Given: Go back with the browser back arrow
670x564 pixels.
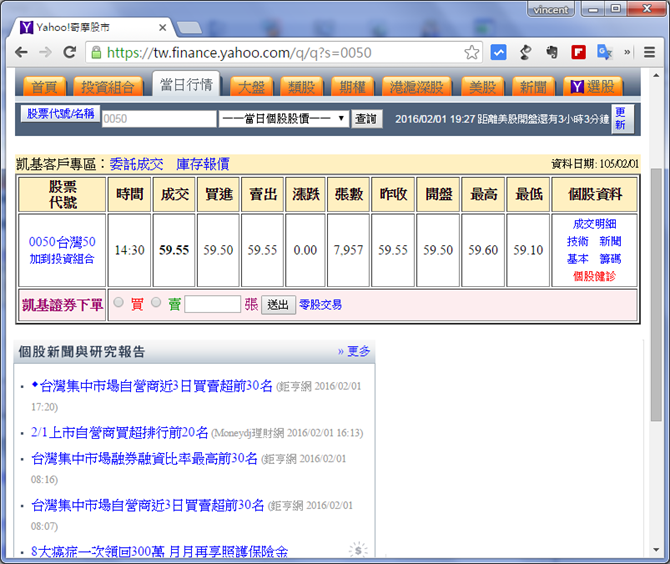Looking at the screenshot, I should coord(21,53).
